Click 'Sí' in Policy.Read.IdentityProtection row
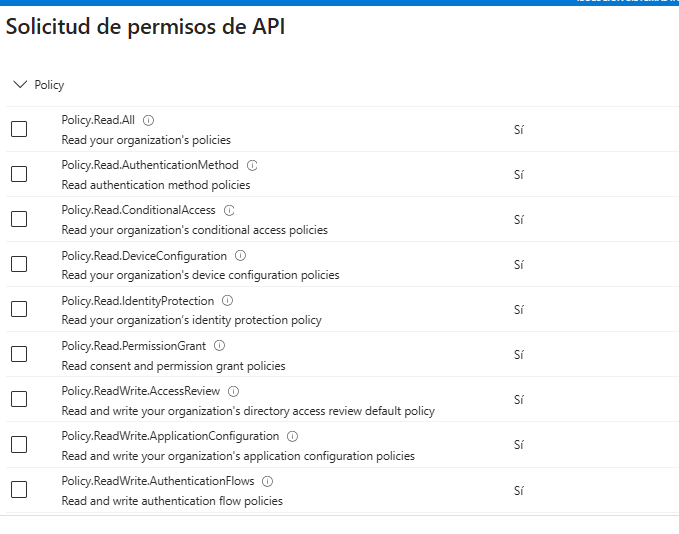679x534 pixels. pyautogui.click(x=519, y=310)
